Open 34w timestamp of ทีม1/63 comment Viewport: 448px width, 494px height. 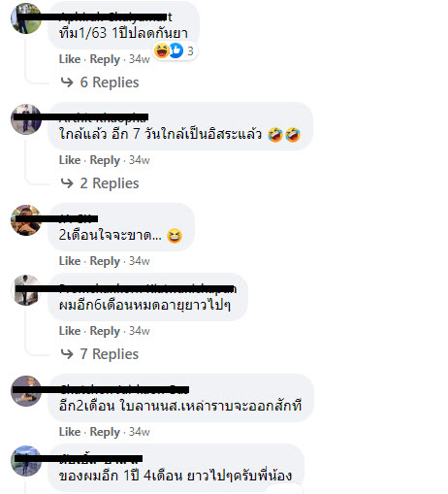coord(140,59)
